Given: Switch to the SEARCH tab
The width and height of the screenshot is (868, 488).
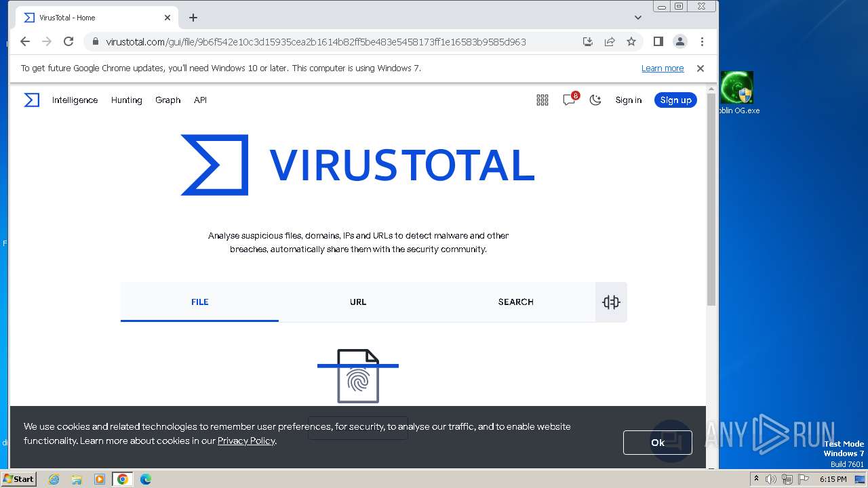Looking at the screenshot, I should point(516,302).
